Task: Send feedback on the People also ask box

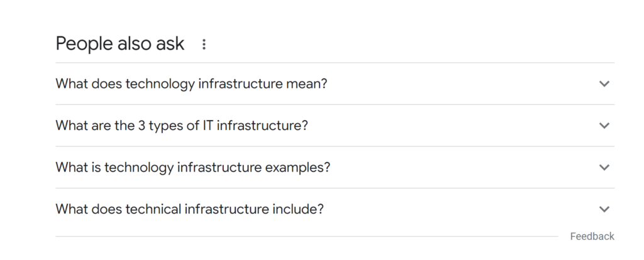Action: point(592,236)
